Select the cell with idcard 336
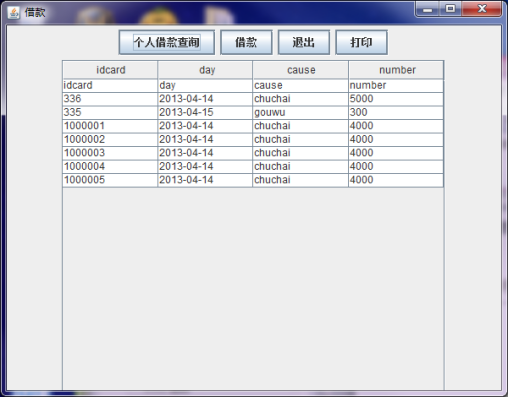508x398 pixels. (110, 99)
